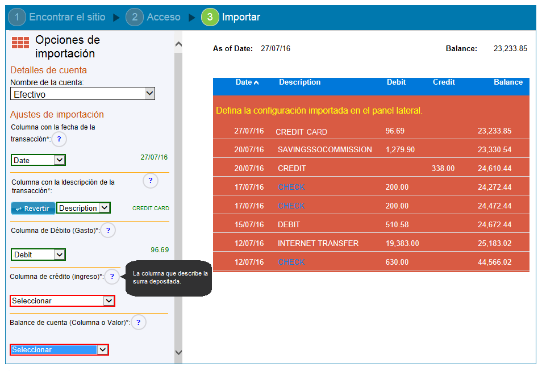Click the red grid import options icon

[x=20, y=42]
